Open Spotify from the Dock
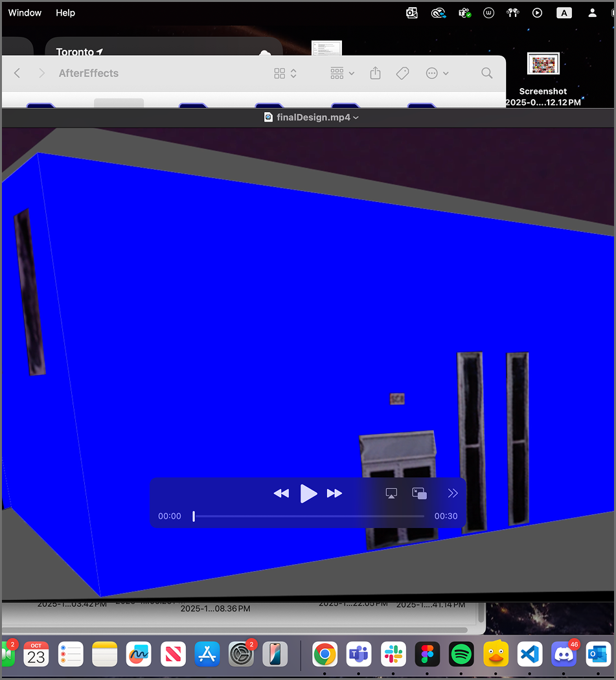The image size is (616, 680). (x=461, y=654)
